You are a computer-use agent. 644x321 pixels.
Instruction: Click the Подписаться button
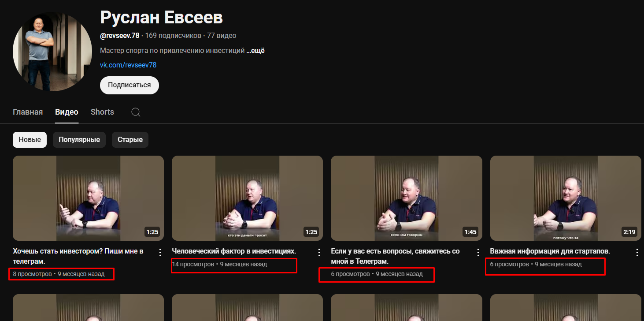(x=130, y=85)
